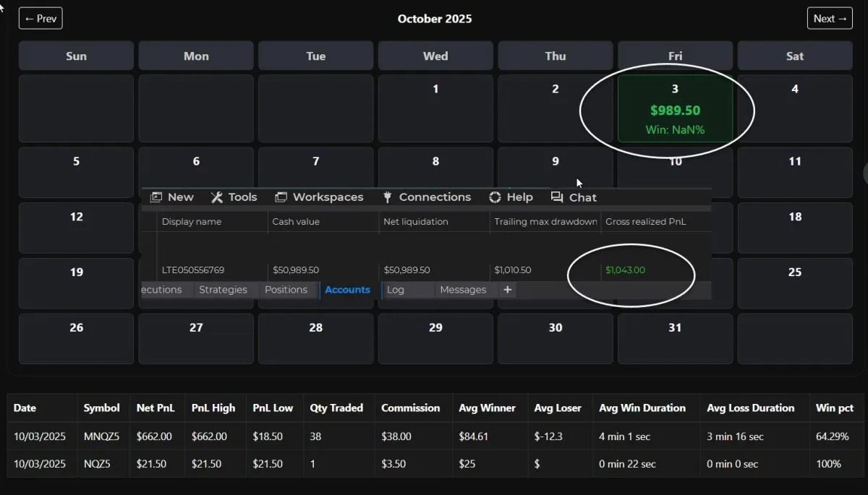Click the October 2025 month title
868x495 pixels.
point(435,19)
